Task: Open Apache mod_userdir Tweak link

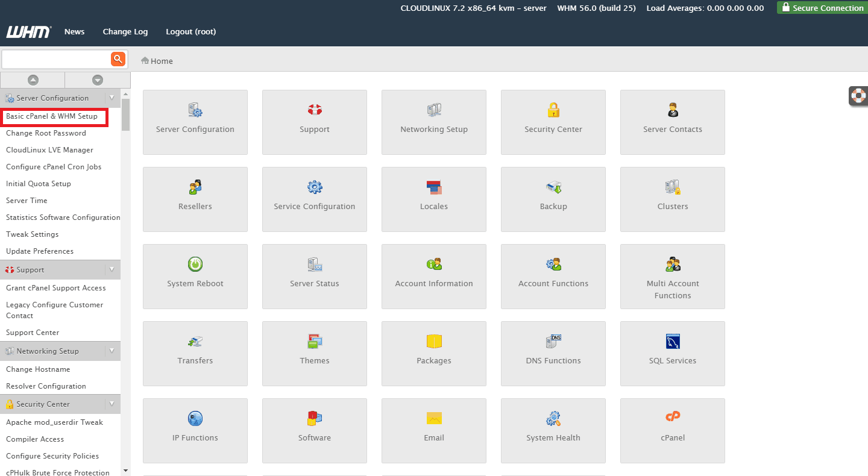Action: click(54, 422)
